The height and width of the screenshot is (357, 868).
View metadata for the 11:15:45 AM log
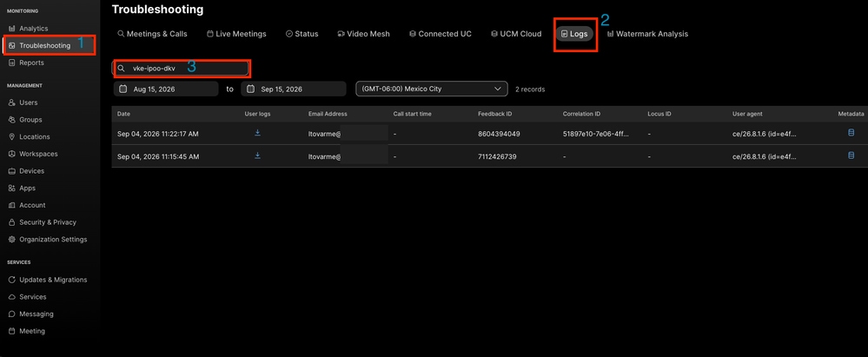(851, 155)
